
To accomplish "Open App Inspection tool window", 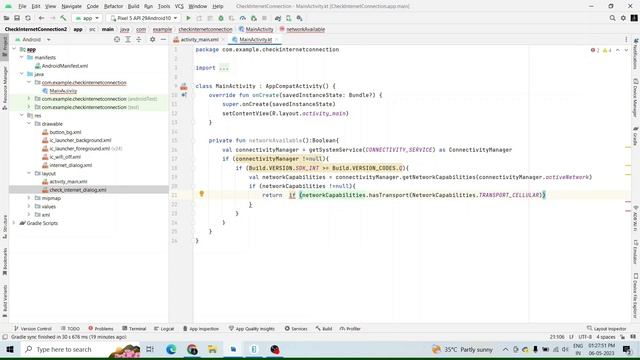I will [x=200, y=329].
